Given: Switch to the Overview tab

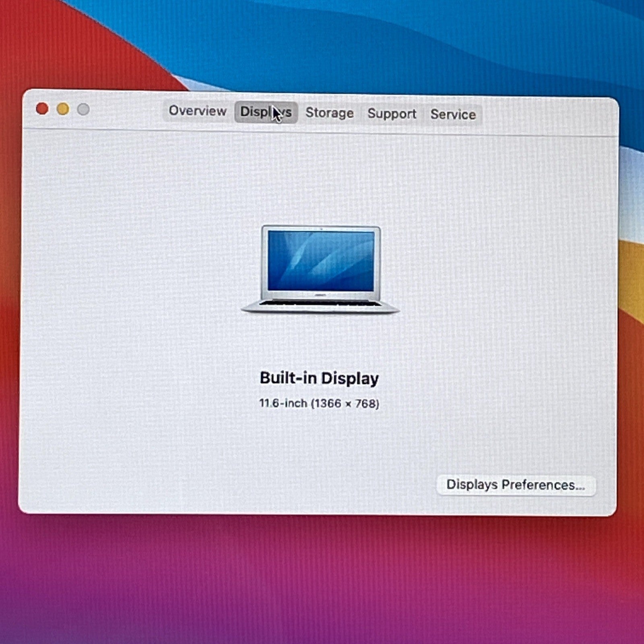Looking at the screenshot, I should [198, 112].
